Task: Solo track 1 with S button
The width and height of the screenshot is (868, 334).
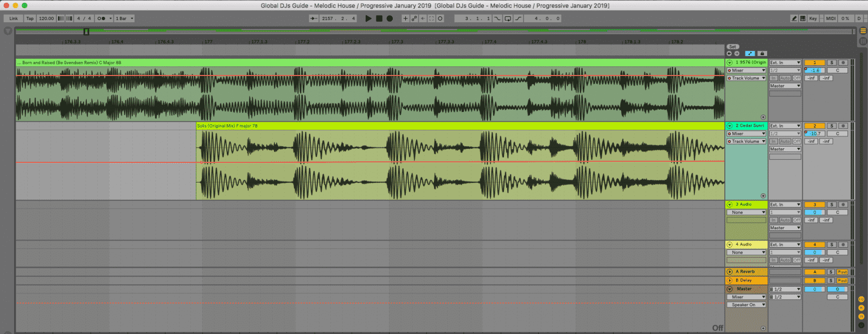Action: click(832, 63)
